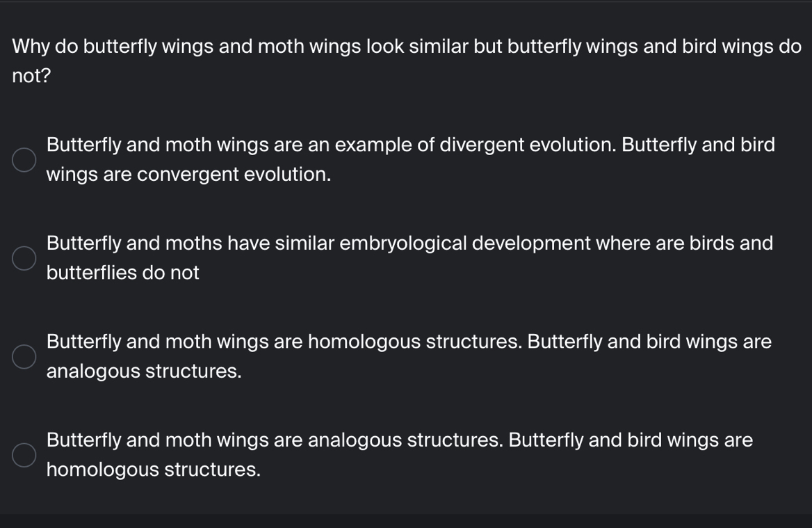Choose radio button for homologous then analogous answer
812x528 pixels.
point(24,356)
